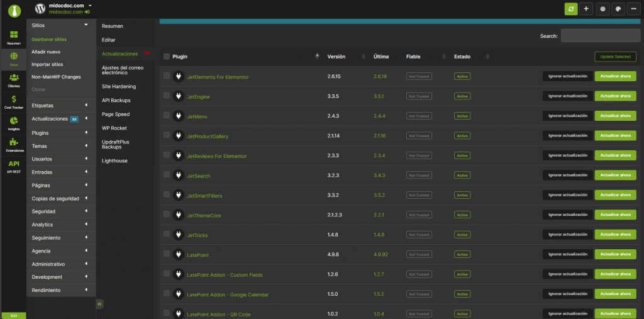Viewport: 644px width, 319px height.
Task: Check the JetReviews For Elementor checkbox
Action: click(x=166, y=155)
